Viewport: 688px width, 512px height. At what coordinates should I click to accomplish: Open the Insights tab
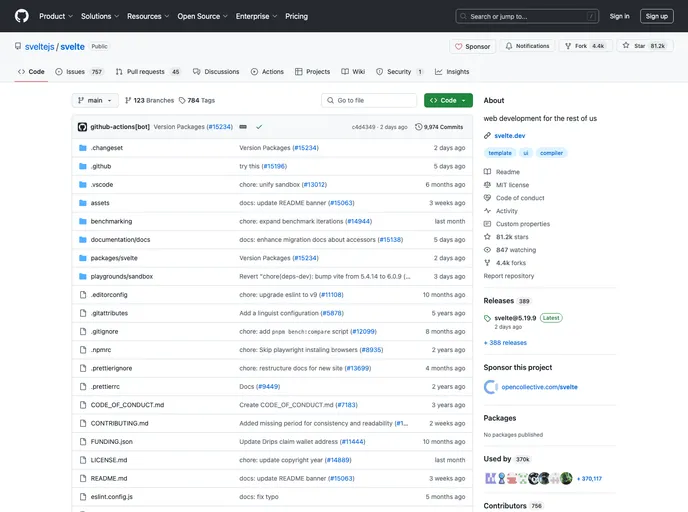point(452,72)
